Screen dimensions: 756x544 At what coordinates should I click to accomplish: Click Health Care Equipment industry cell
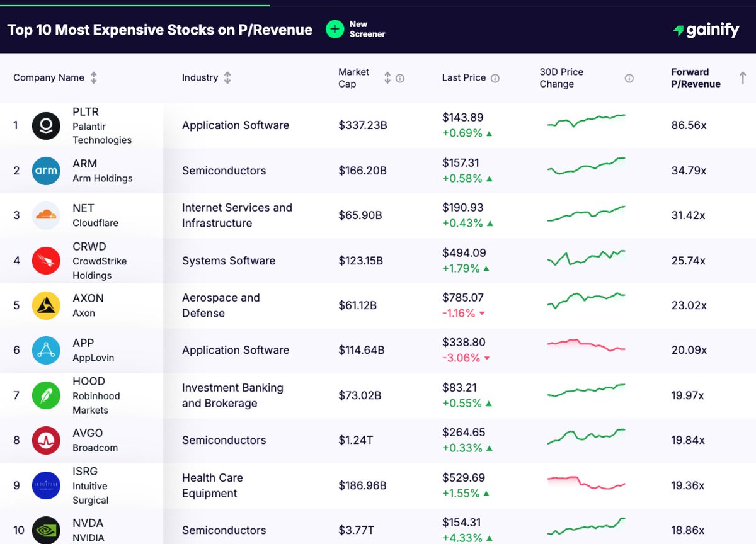pos(213,485)
